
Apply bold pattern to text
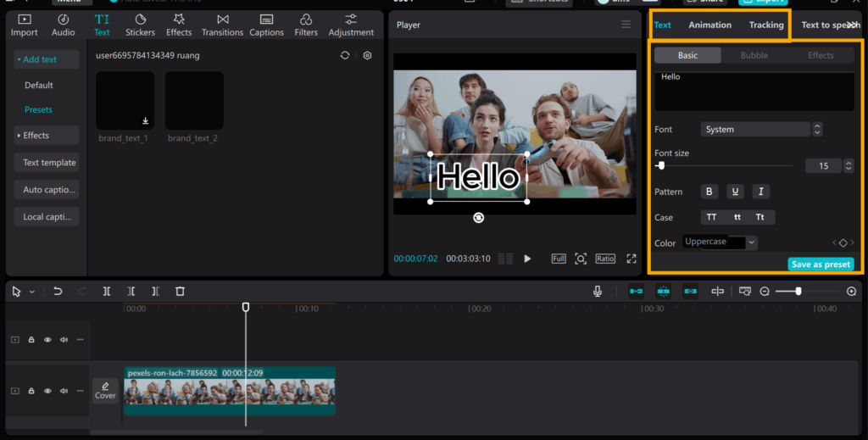click(x=709, y=192)
